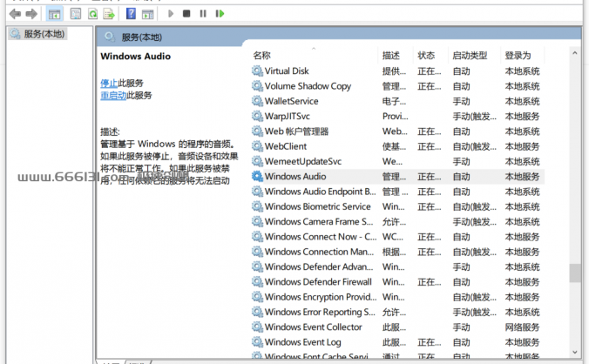Click the gear icon beside Windows Encryption Provid...
The height and width of the screenshot is (364, 589).
(x=257, y=297)
